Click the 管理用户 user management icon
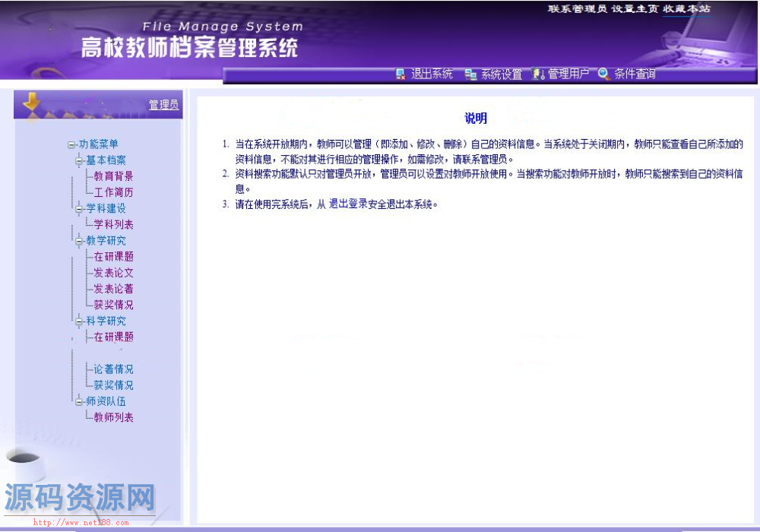Screen dimensions: 760x532 [x=539, y=74]
